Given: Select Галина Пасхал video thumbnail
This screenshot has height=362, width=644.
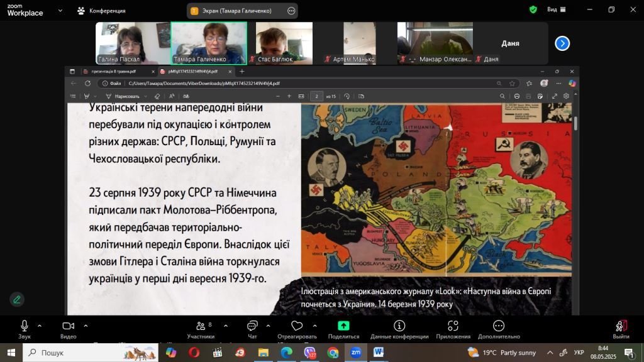Looking at the screenshot, I should coord(133,43).
